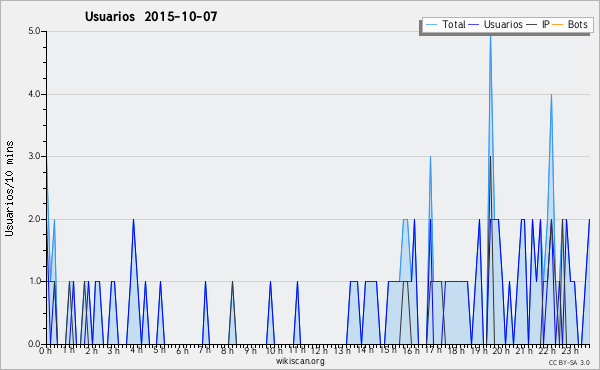
Task: Click the '13 h' x-axis label
Action: (342, 350)
